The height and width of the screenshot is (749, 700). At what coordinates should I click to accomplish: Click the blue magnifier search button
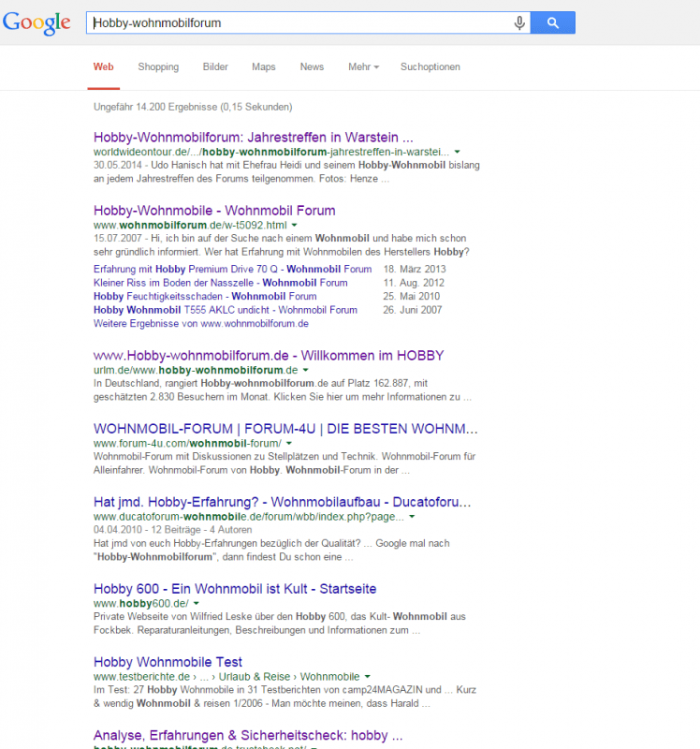click(552, 22)
